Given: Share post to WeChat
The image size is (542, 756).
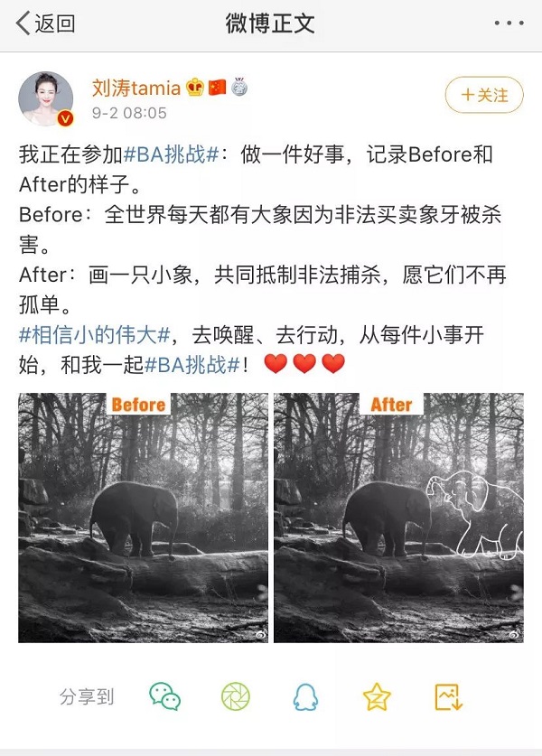Looking at the screenshot, I should pyautogui.click(x=164, y=696).
